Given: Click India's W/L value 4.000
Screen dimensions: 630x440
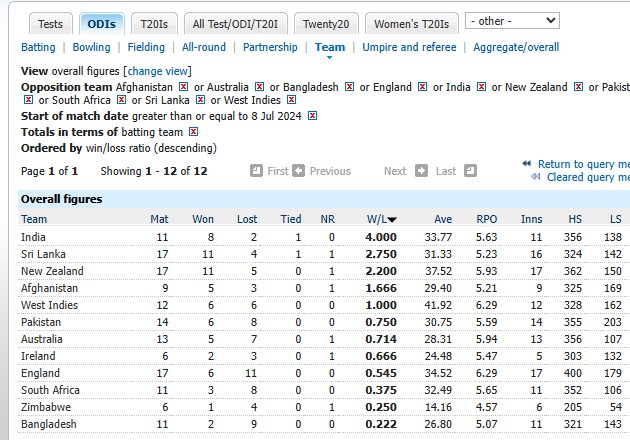Looking at the screenshot, I should point(381,237).
